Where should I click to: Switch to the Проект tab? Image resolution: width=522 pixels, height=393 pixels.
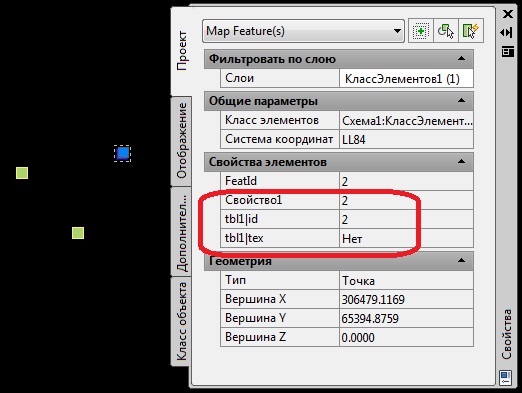tap(182, 51)
